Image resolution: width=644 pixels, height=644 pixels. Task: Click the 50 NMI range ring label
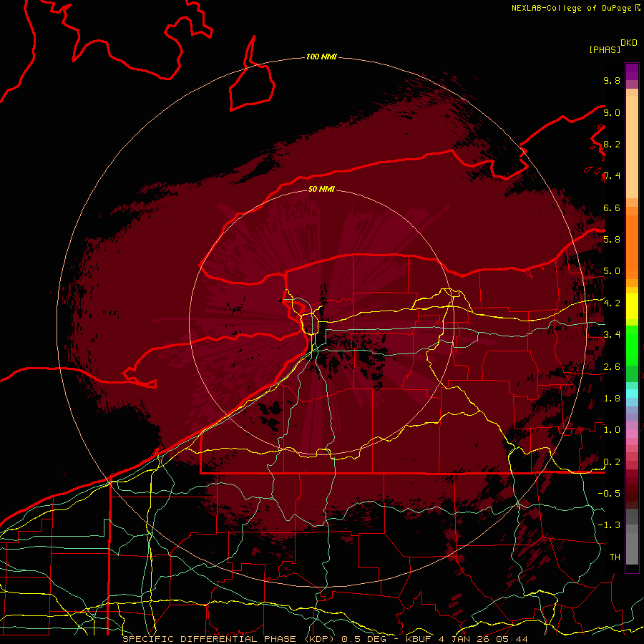click(321, 189)
